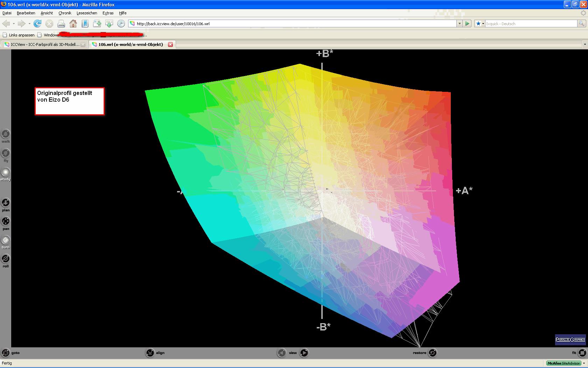This screenshot has width=588, height=368.
Task: Activate the study navigation mode
Action: click(6, 172)
